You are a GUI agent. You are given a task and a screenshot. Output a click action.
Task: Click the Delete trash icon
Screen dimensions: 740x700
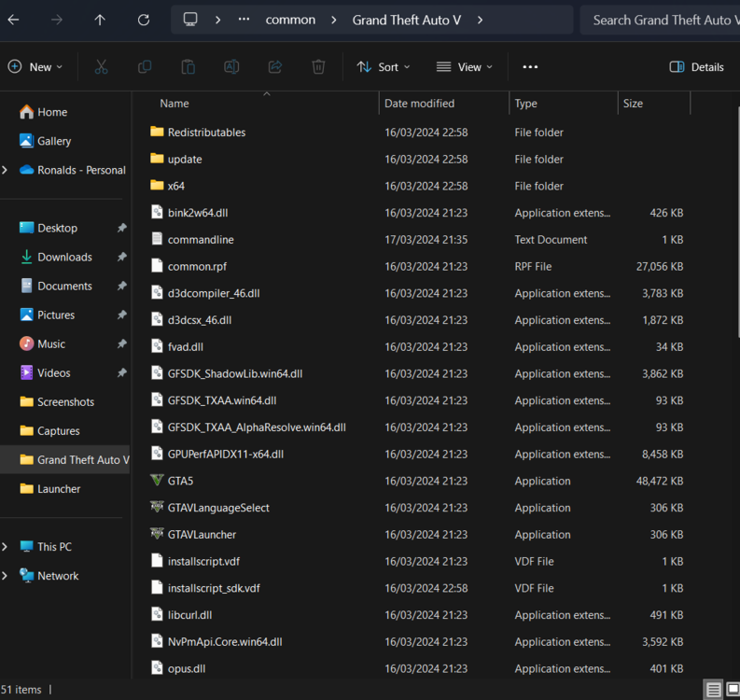[318, 67]
